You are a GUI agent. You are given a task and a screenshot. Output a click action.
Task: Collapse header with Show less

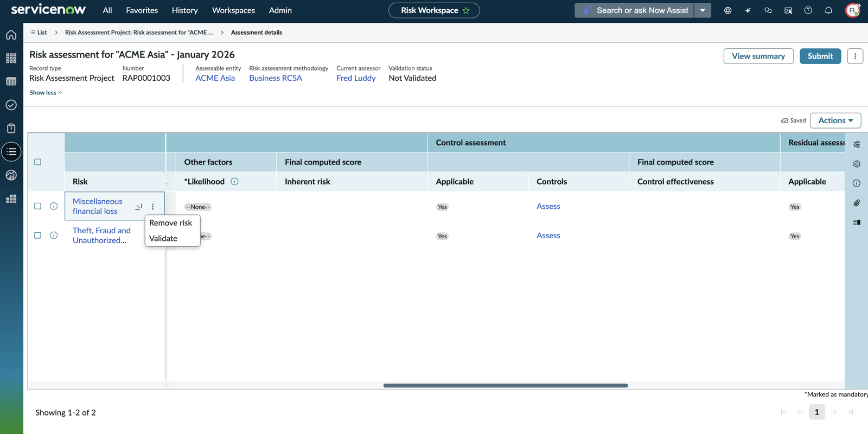click(x=46, y=93)
